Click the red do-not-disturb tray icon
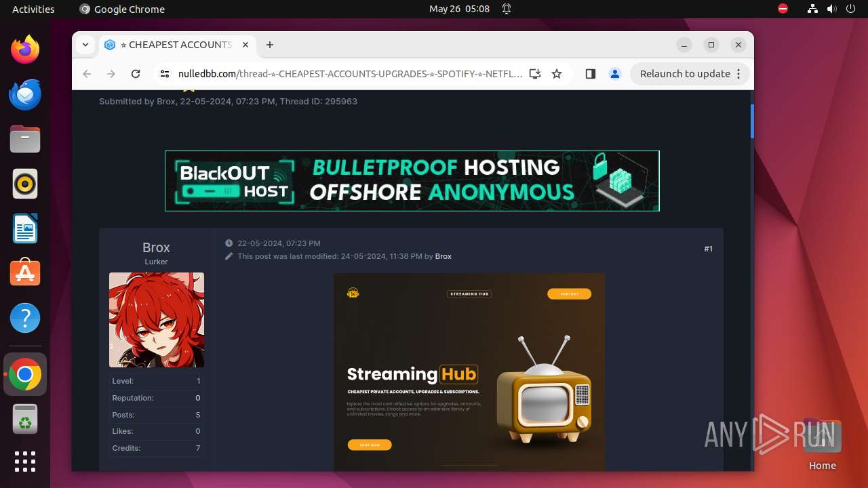Screen dimensions: 868x488 point(783,9)
